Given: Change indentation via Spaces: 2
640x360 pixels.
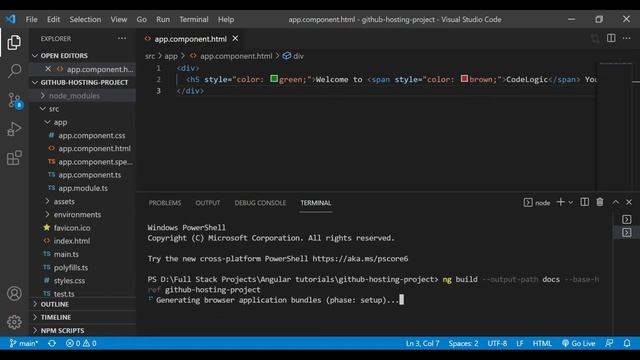Looking at the screenshot, I should 463,343.
